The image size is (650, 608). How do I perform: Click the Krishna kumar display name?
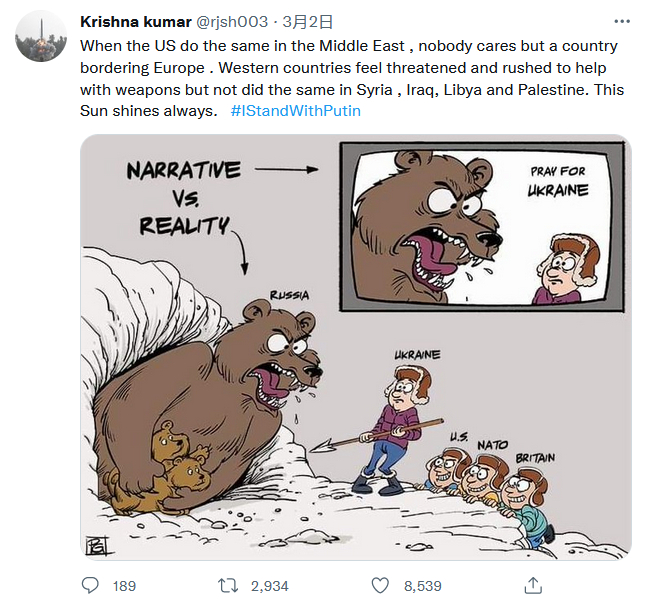click(134, 21)
